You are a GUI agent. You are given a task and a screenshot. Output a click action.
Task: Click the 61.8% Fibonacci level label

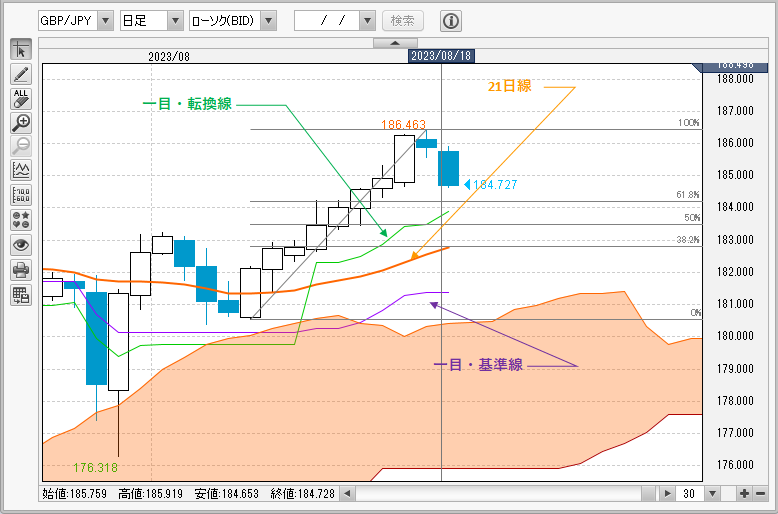[688, 195]
